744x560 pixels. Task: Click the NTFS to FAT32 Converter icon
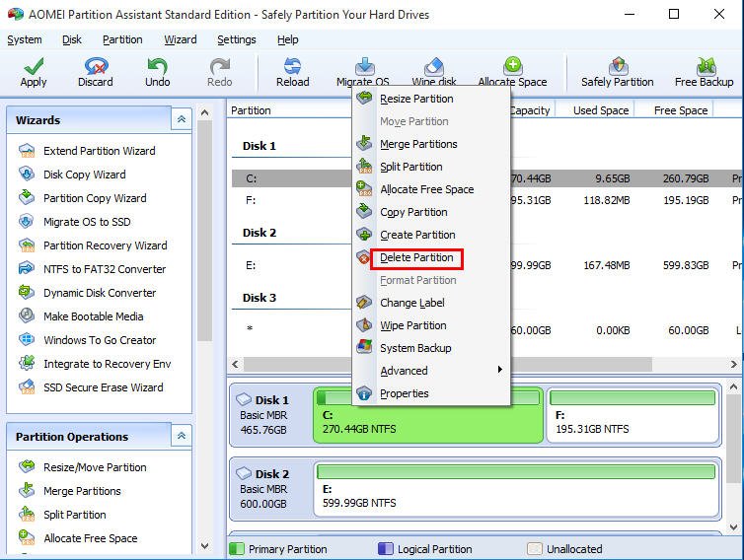[x=27, y=269]
